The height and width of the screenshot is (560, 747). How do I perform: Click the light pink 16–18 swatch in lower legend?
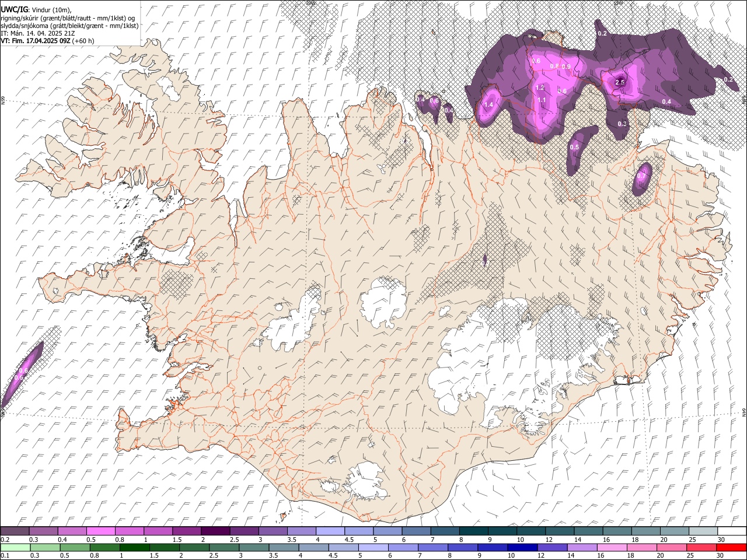pyautogui.click(x=612, y=548)
